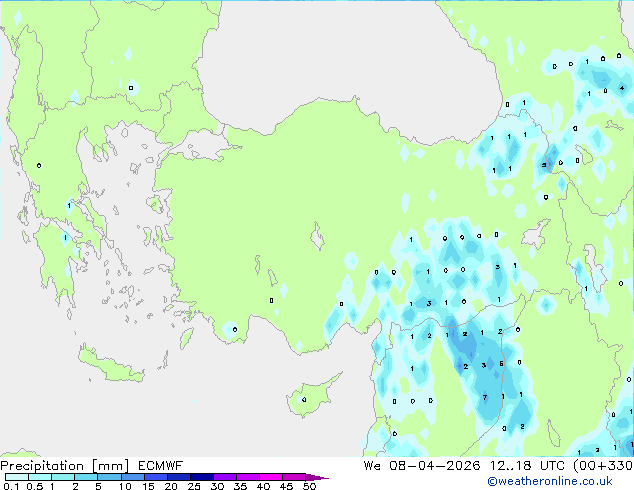
Task: Click the '50' legend scale label
Action: [x=309, y=486]
